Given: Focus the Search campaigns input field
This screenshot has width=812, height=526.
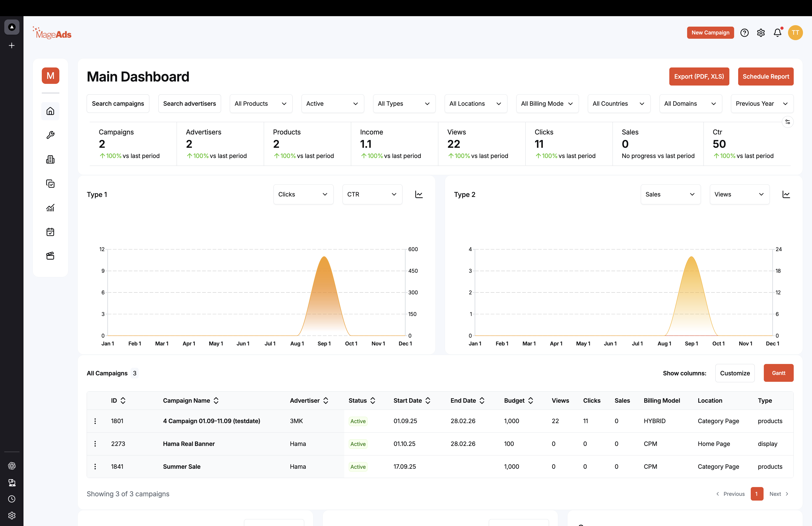Looking at the screenshot, I should point(118,103).
